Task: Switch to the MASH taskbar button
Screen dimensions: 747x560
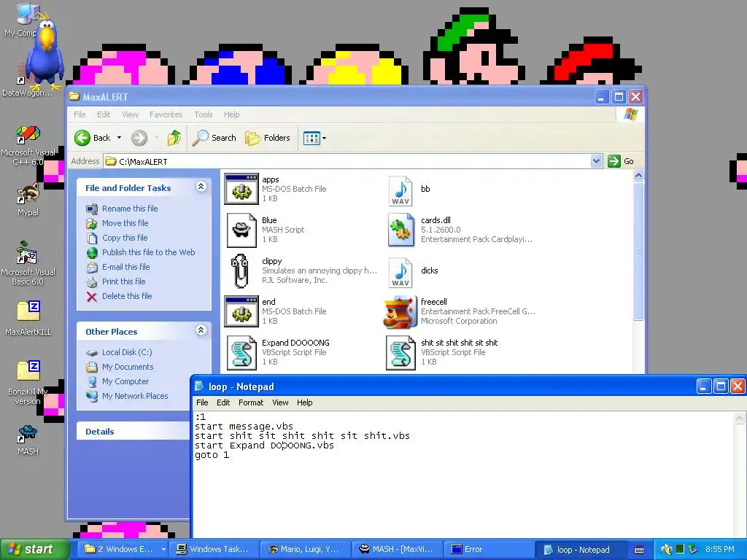Action: click(396, 550)
